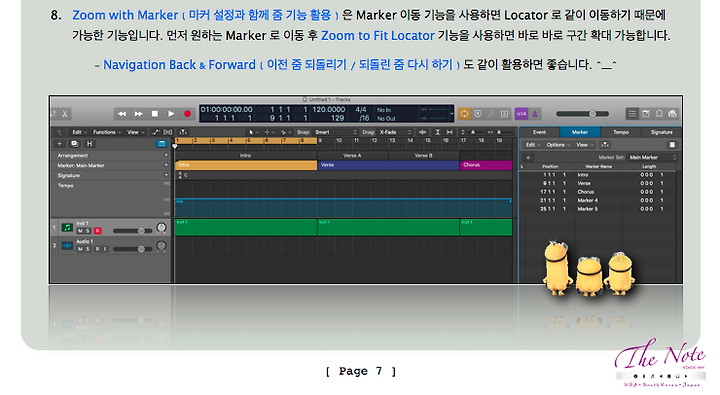Open the Tracks area View menu
Viewport: 720px width, 395px height.
[x=134, y=132]
